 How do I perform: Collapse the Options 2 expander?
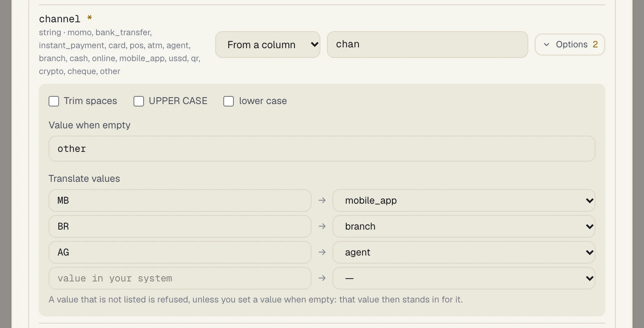pos(570,45)
